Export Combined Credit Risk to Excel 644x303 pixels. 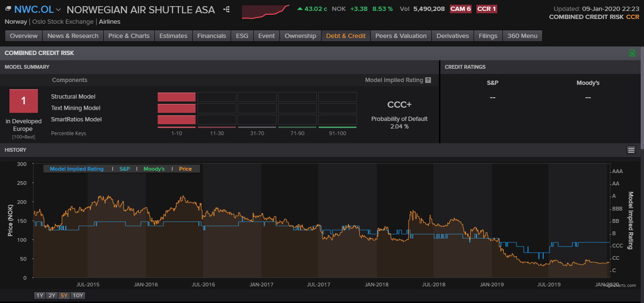(x=632, y=53)
